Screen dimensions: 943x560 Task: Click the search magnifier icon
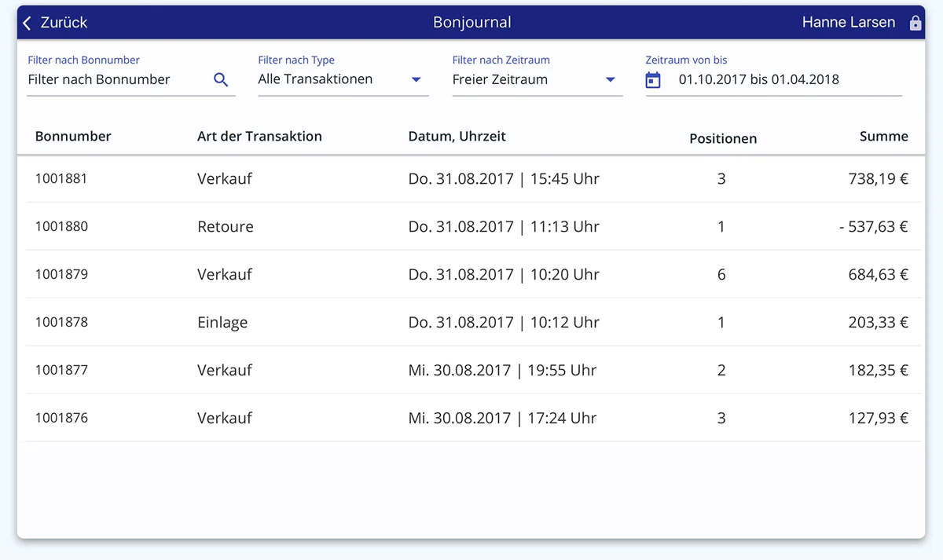pyautogui.click(x=221, y=79)
